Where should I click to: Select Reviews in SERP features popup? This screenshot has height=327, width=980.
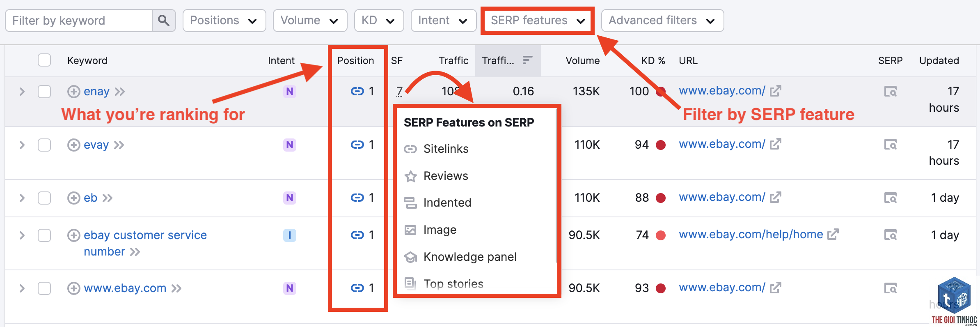point(436,176)
